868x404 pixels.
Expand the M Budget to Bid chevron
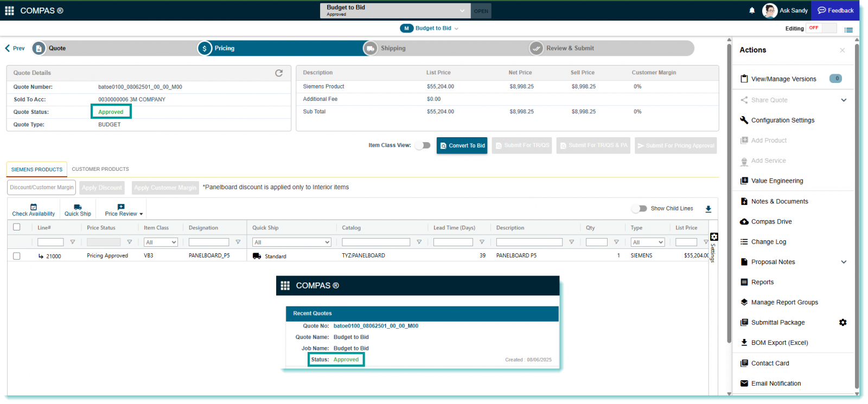[x=456, y=29]
